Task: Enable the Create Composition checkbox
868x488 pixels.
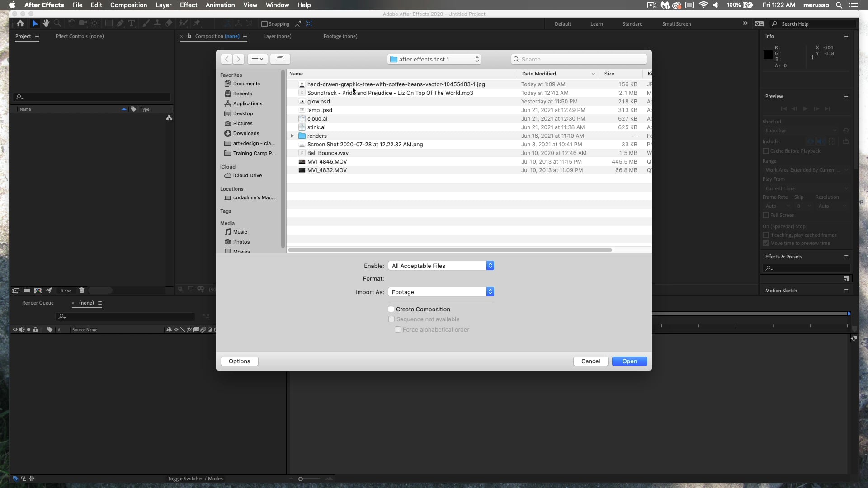Action: point(391,310)
